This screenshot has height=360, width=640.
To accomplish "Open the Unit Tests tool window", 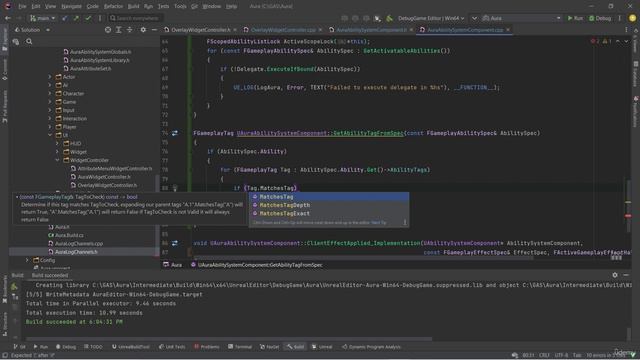I will [172, 347].
